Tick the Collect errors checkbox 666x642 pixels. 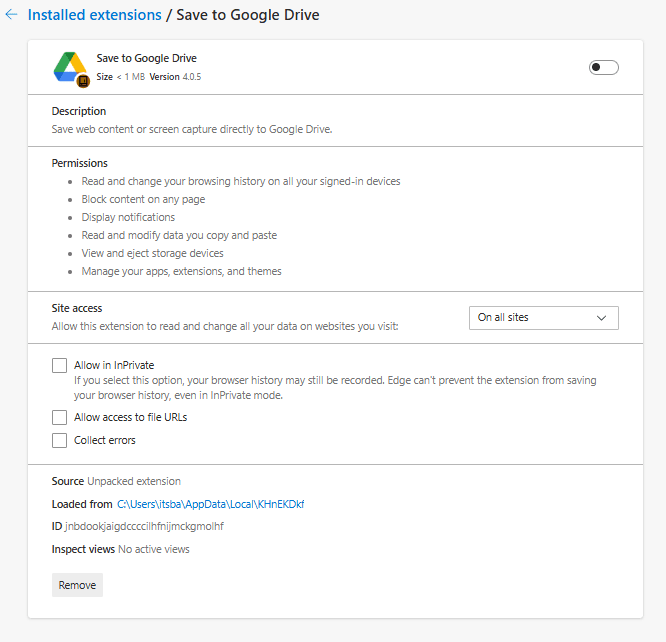(x=60, y=440)
